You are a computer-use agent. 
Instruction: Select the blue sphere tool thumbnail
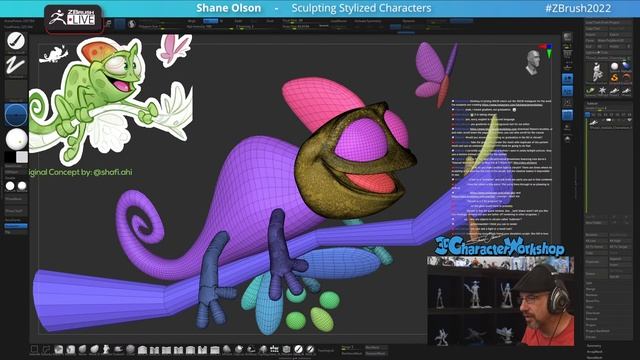[626, 67]
